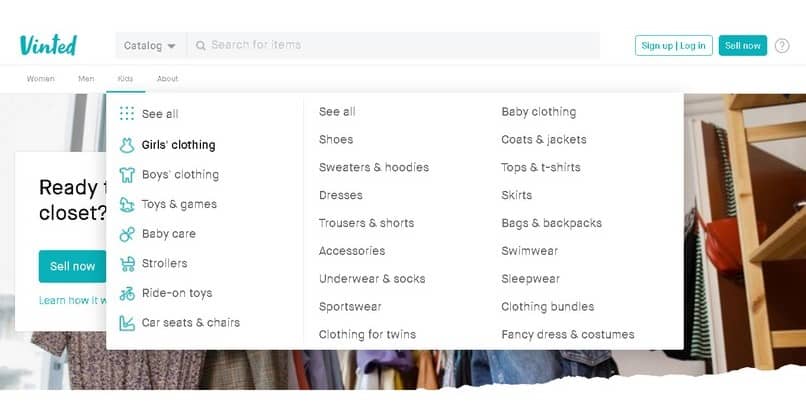Image resolution: width=806 pixels, height=408 pixels.
Task: Open Fancy dress & costumes category
Action: [568, 335]
